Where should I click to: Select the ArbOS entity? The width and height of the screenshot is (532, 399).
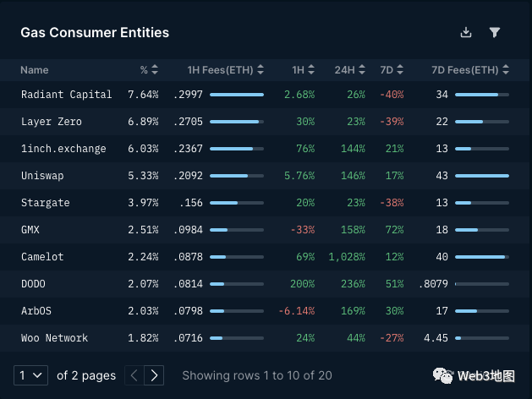point(36,311)
